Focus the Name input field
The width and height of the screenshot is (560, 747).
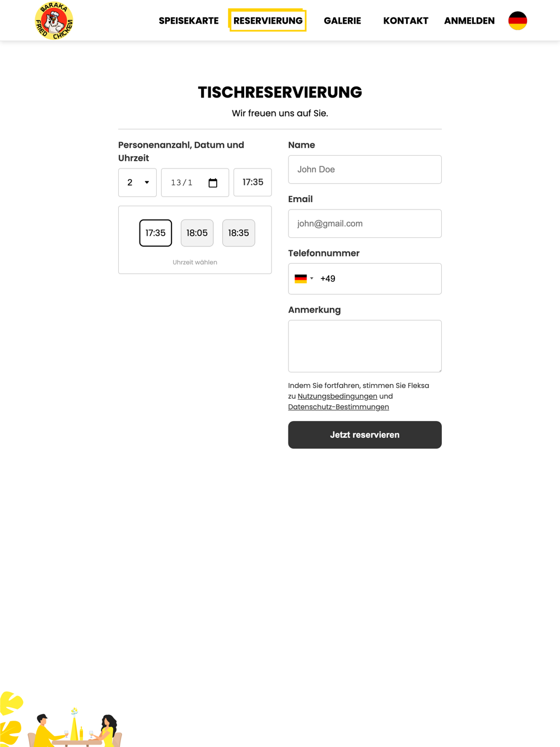(x=365, y=170)
